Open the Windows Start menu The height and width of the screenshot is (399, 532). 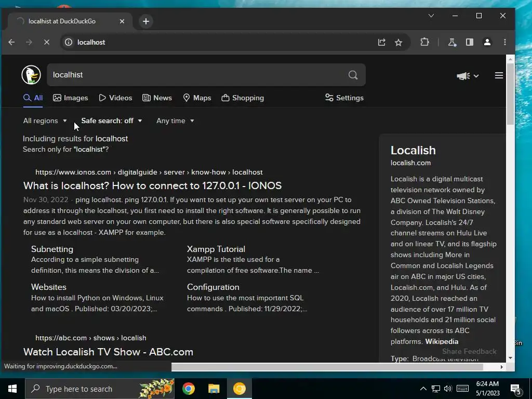(x=12, y=389)
